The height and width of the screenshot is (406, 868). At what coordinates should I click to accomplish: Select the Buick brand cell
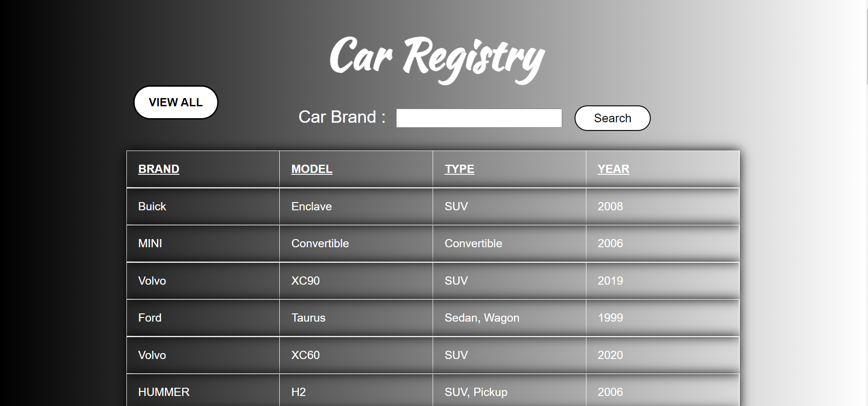click(x=203, y=206)
